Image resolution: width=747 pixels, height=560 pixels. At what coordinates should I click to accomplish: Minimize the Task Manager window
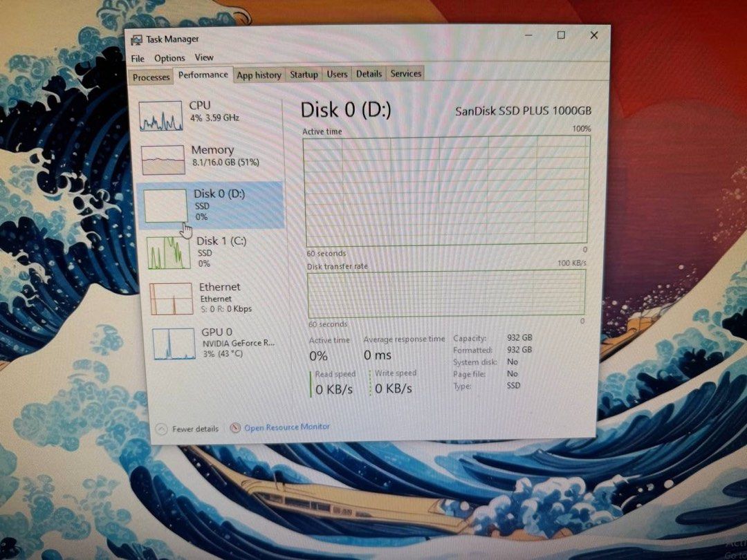(x=529, y=35)
